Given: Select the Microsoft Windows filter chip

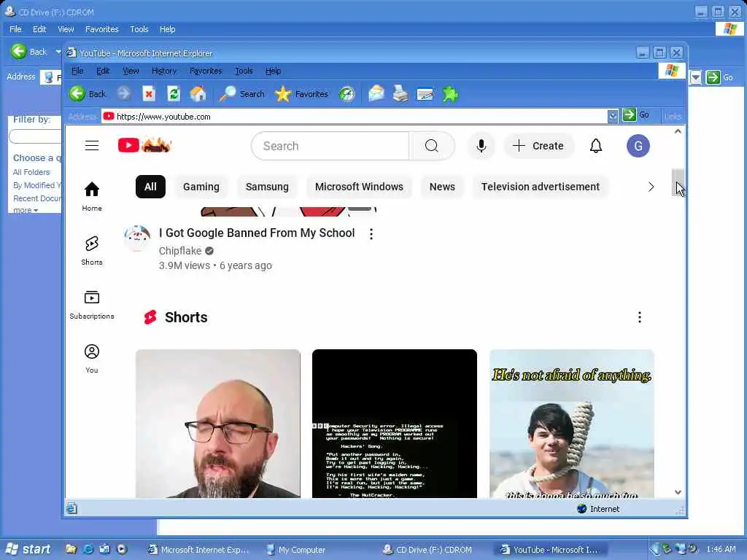Looking at the screenshot, I should pyautogui.click(x=359, y=187).
